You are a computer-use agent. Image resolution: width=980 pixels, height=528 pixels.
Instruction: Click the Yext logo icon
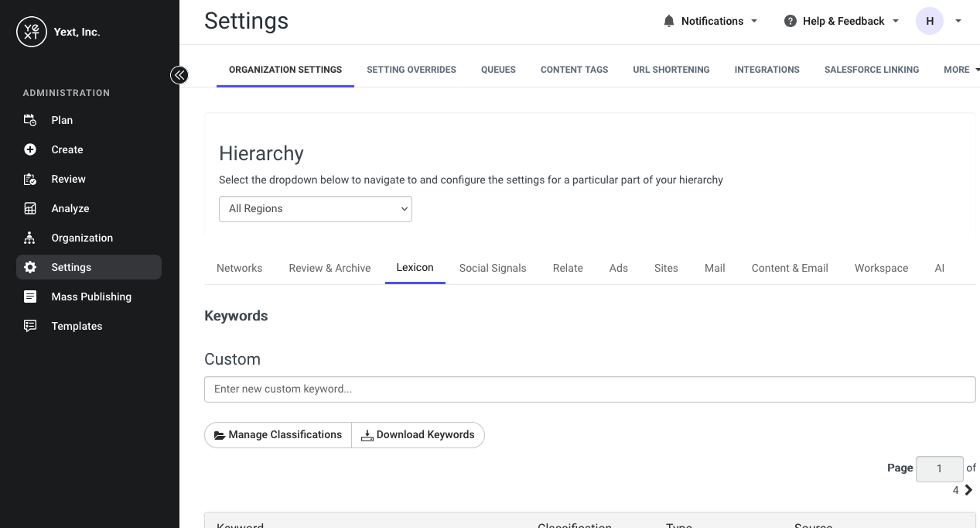pos(32,32)
